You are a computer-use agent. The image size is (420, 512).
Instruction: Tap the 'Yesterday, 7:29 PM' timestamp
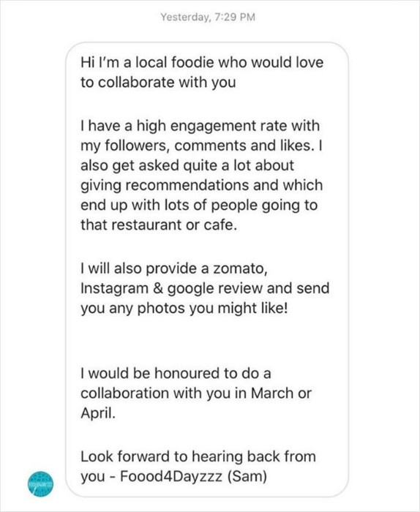click(208, 17)
